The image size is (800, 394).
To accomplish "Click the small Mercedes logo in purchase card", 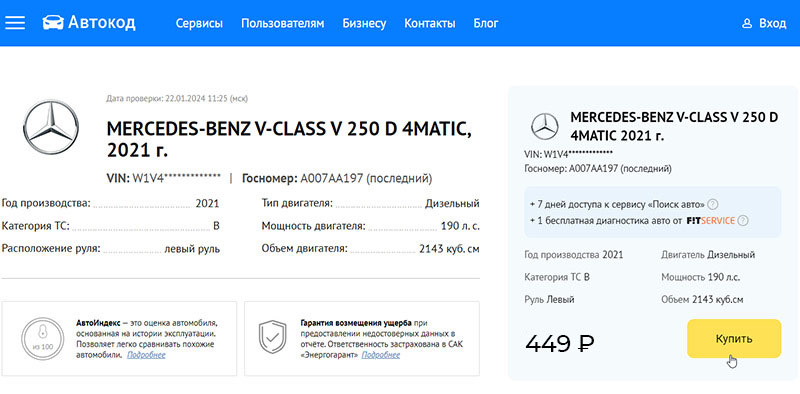I will pyautogui.click(x=545, y=126).
